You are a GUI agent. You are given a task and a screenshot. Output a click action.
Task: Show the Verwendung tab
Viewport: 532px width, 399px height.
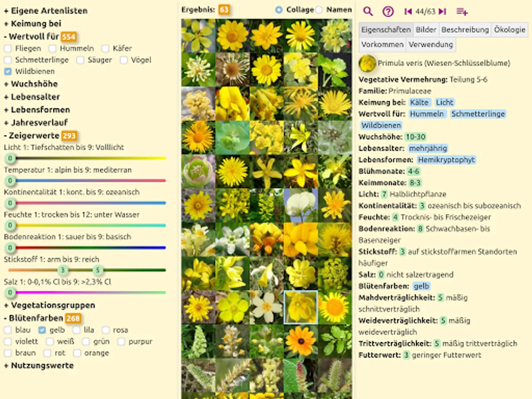coord(430,44)
